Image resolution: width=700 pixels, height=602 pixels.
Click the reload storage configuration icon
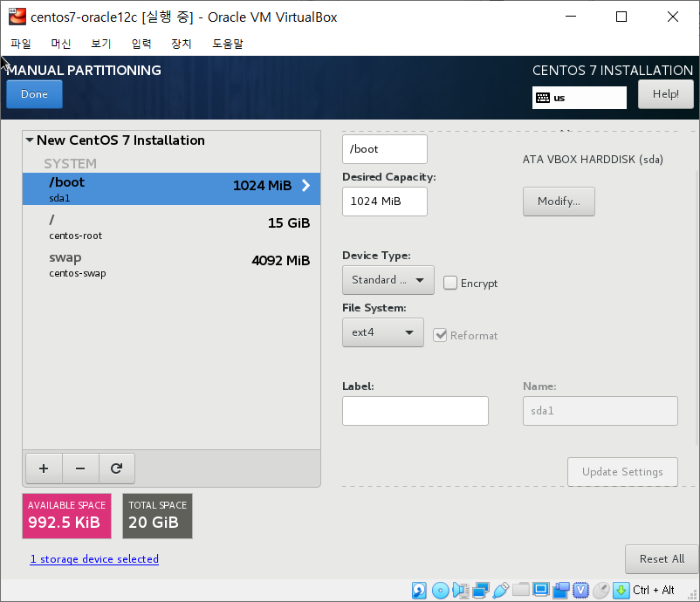coord(116,469)
